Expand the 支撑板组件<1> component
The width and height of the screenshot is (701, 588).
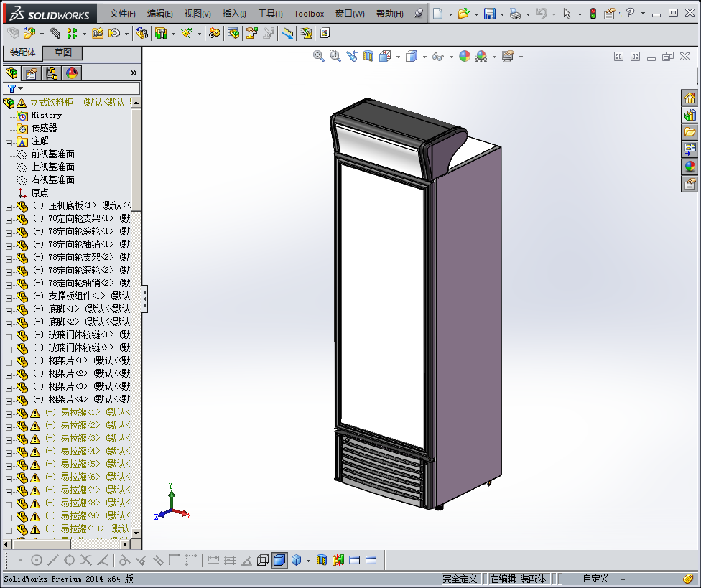click(x=9, y=298)
